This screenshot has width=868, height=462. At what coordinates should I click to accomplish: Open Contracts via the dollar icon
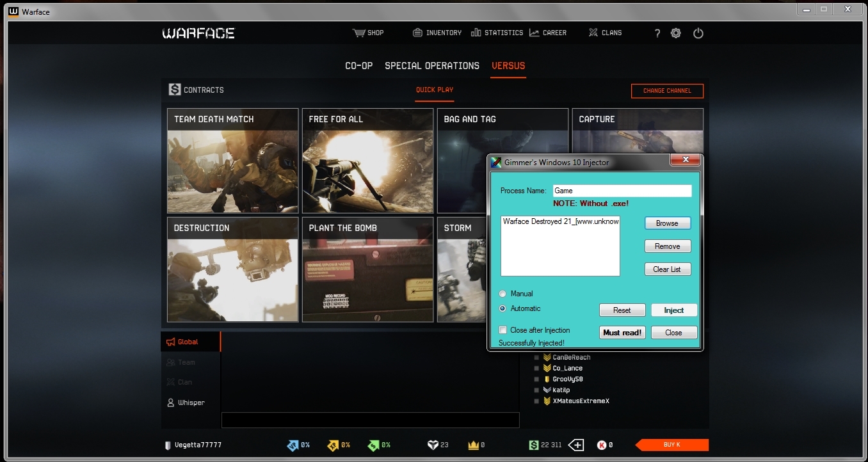[175, 90]
